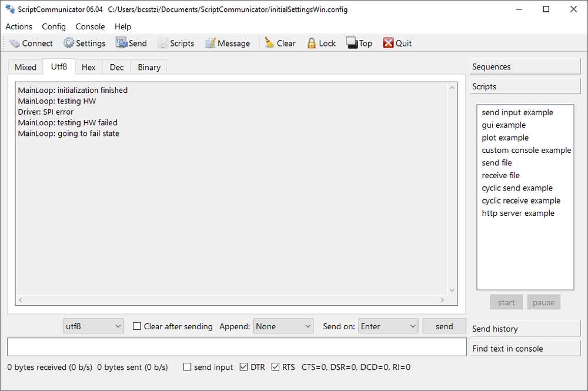Select 'receive file' script
This screenshot has height=391, width=588.
(x=500, y=175)
